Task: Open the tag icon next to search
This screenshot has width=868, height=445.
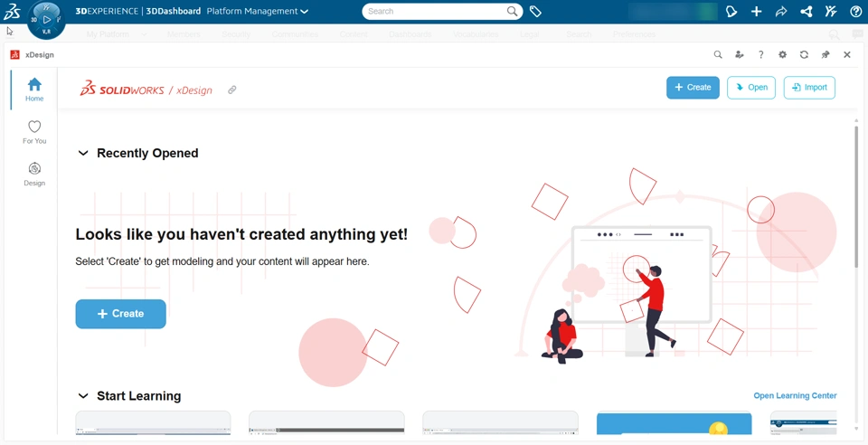Action: click(x=535, y=11)
